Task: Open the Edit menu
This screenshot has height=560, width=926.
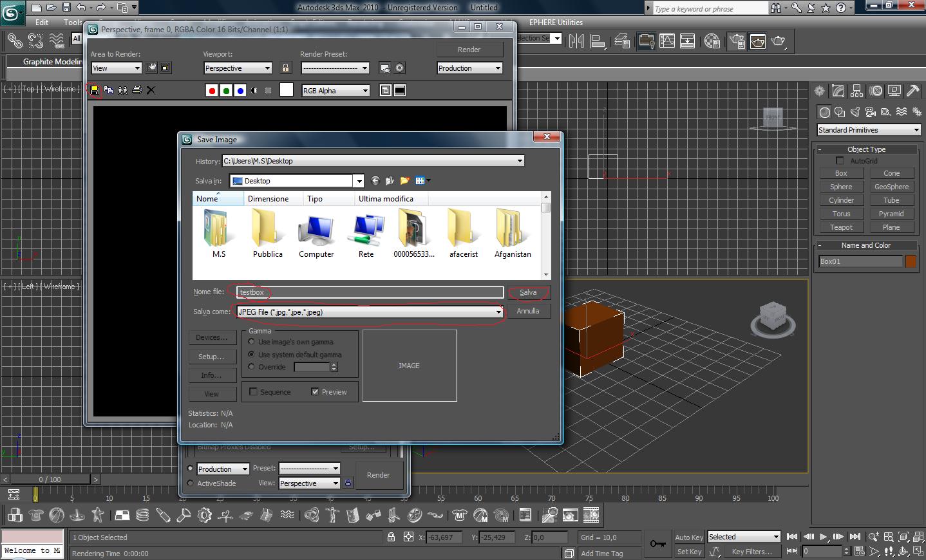Action: click(42, 23)
